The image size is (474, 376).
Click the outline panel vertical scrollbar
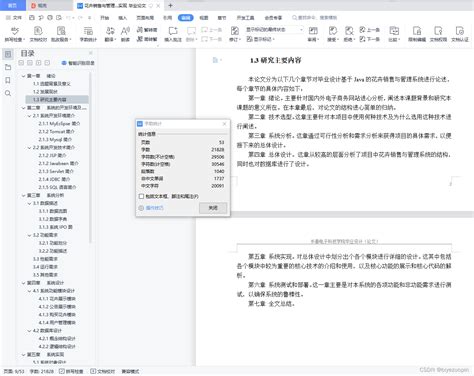(x=90, y=157)
